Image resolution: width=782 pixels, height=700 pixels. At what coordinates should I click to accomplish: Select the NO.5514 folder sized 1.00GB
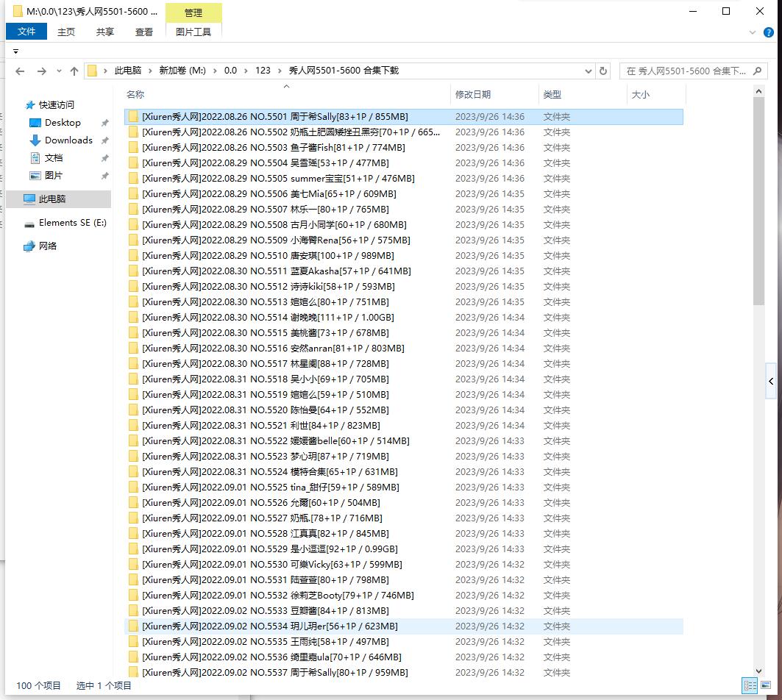pos(268,318)
